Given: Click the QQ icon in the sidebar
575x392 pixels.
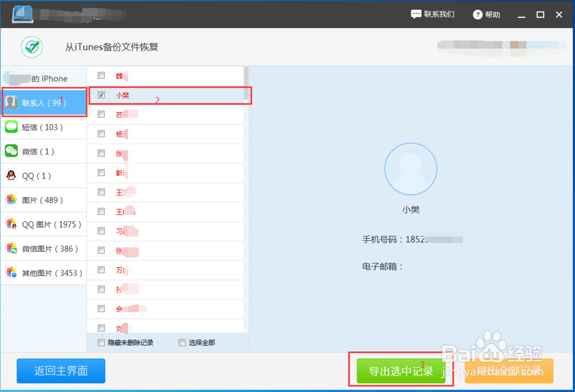Looking at the screenshot, I should click(x=12, y=175).
